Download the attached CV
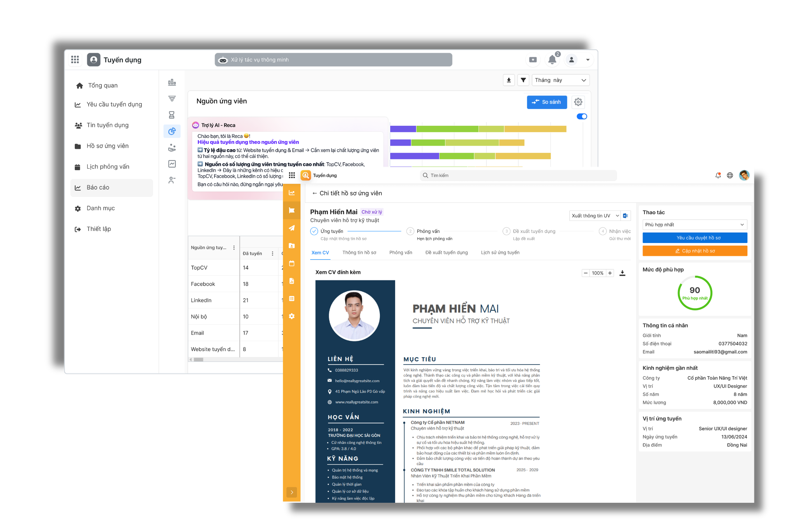This screenshot has height=532, width=798. (622, 273)
